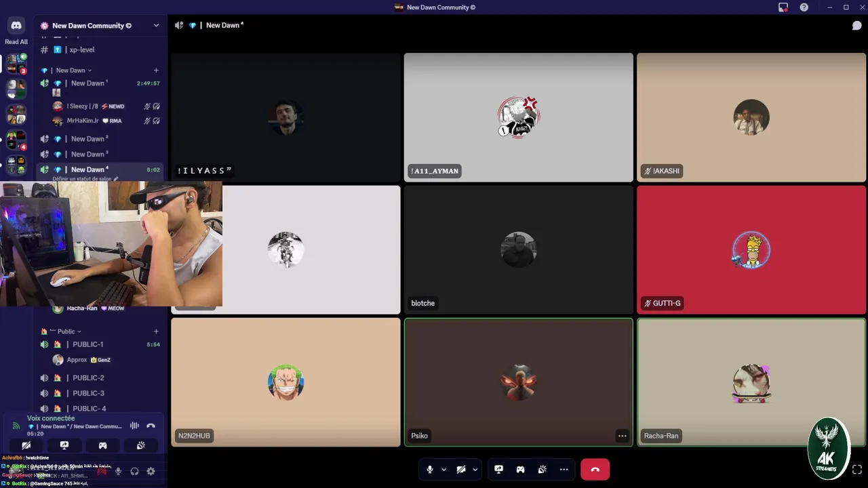The width and height of the screenshot is (868, 488).
Task: Select !ILYASS video tile
Action: coord(285,117)
